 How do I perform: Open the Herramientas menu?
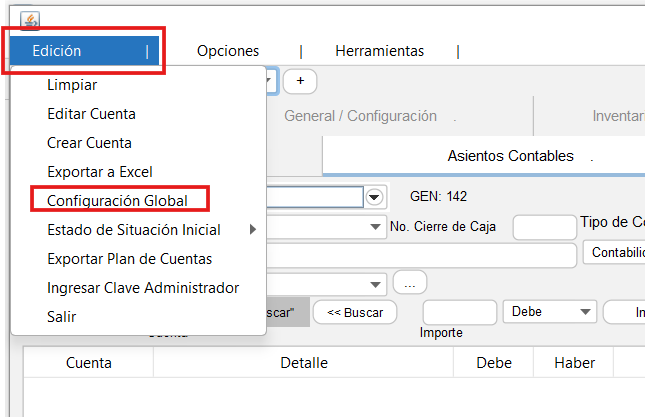(379, 51)
